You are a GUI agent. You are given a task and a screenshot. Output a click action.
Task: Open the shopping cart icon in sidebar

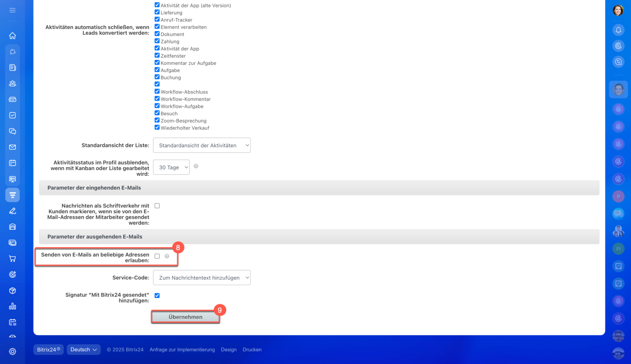tap(13, 259)
